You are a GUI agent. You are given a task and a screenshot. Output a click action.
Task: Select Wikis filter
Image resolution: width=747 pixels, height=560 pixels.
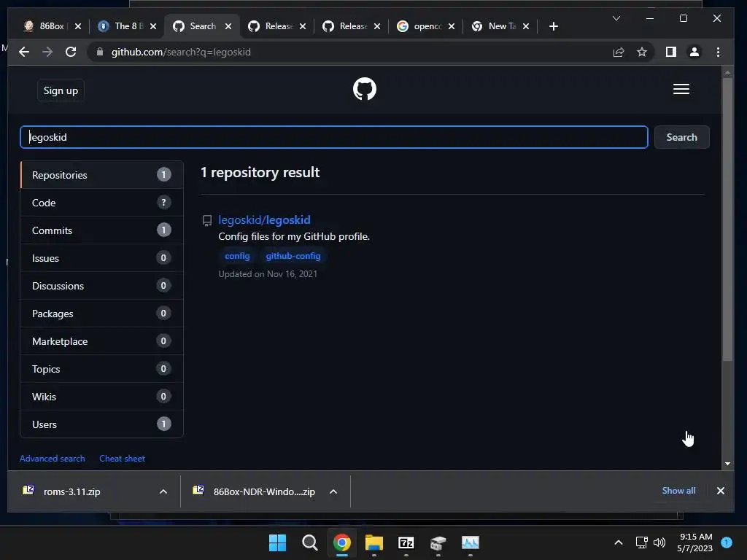(101, 397)
